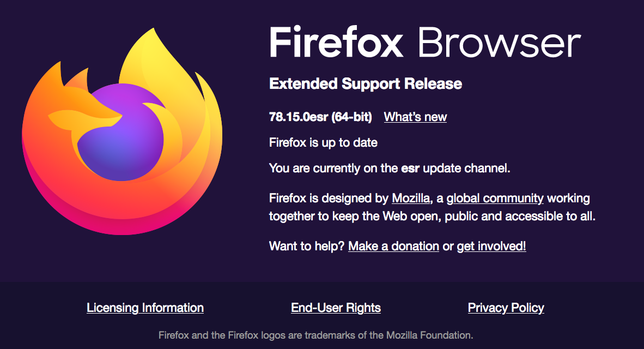Viewport: 644px width, 349px height.
Task: Follow the Mozilla link
Action: (411, 198)
